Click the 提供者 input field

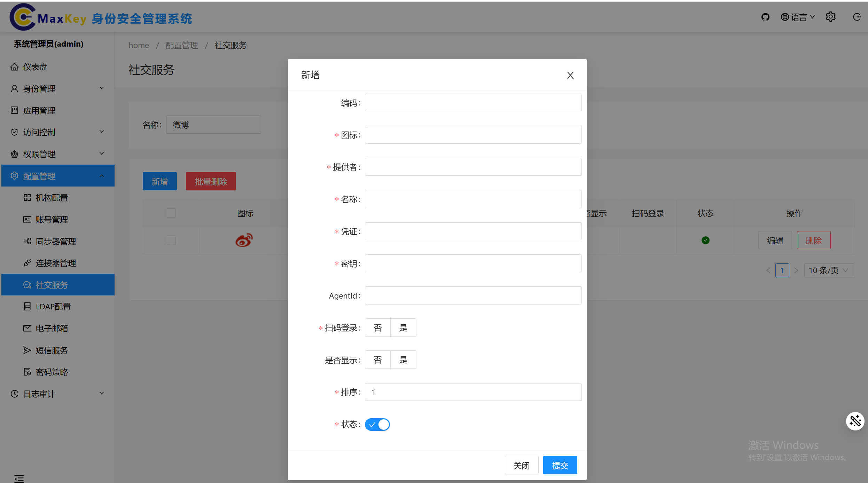click(x=473, y=167)
